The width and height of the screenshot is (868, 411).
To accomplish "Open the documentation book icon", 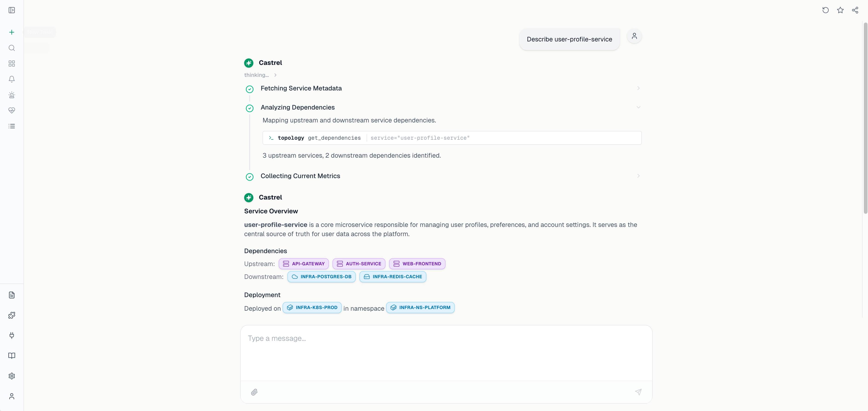I will (12, 355).
